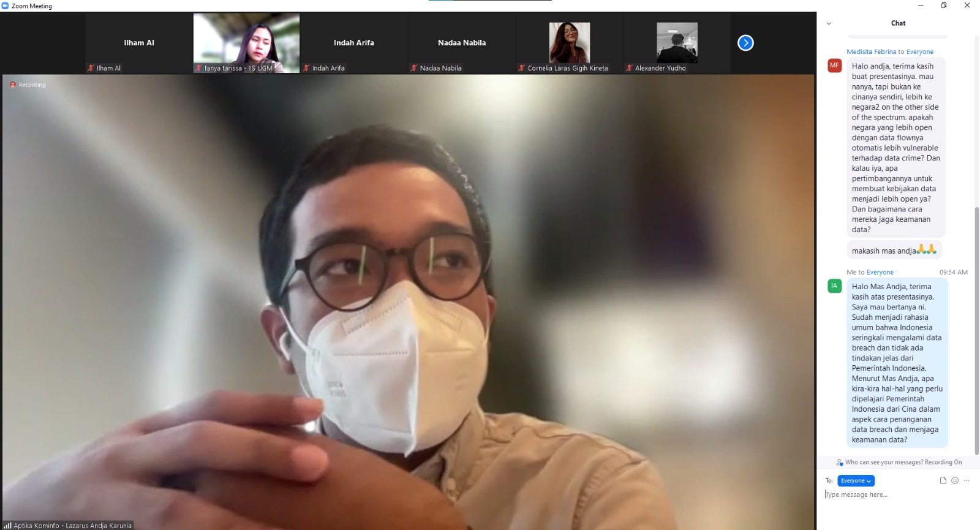Click Nadaa Nabila's muted microphone icon

[414, 68]
